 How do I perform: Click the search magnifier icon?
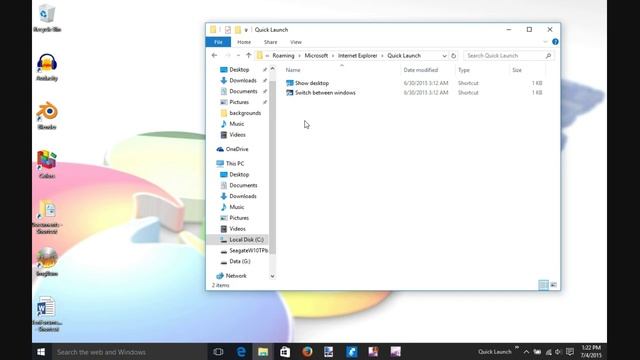(x=548, y=56)
